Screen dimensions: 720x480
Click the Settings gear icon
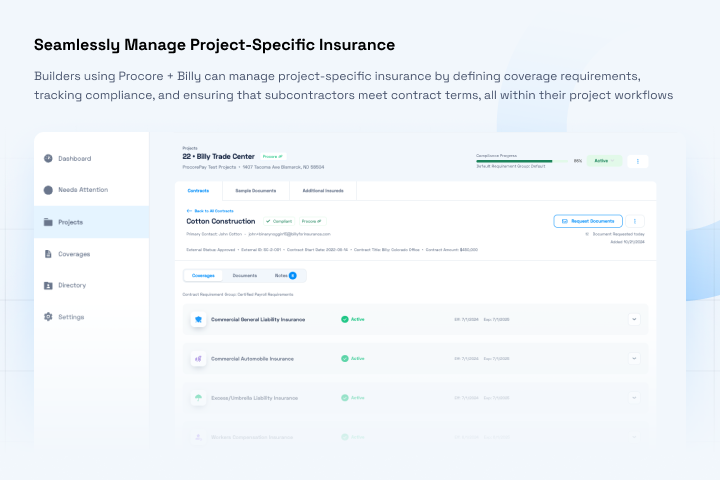tap(48, 317)
